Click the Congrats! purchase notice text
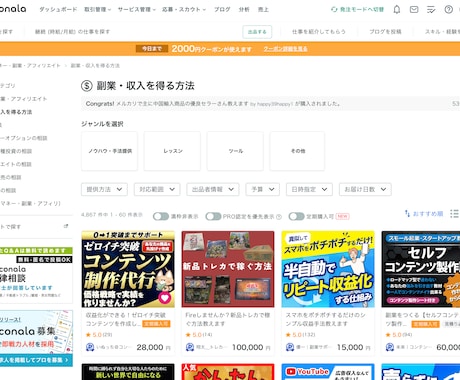Image resolution: width=460 pixels, height=380 pixels. 213,104
